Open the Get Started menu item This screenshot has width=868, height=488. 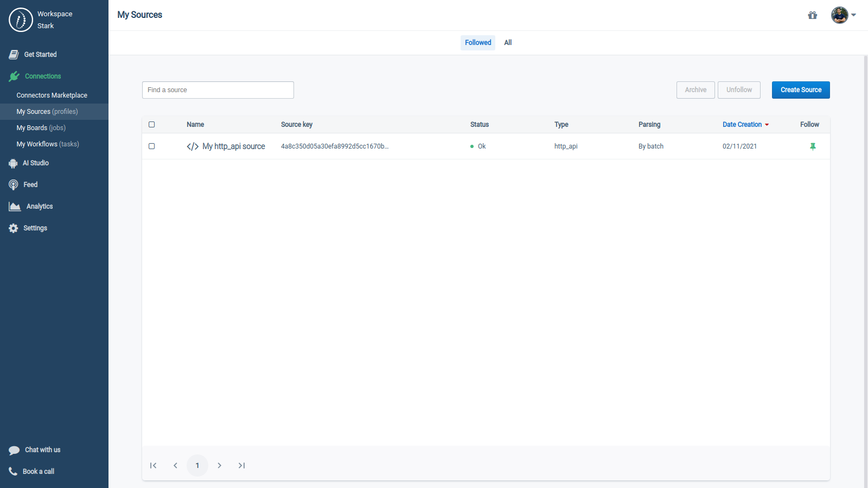(41, 55)
